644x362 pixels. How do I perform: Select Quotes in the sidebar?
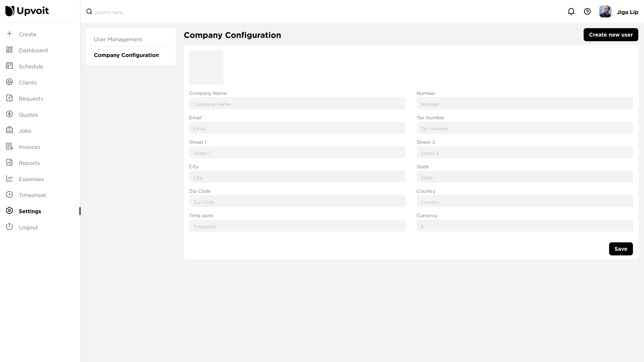[29, 115]
